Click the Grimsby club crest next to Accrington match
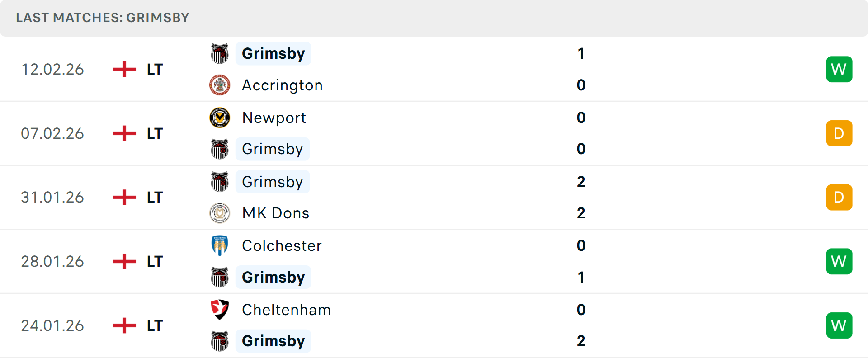The image size is (868, 358). [x=220, y=53]
